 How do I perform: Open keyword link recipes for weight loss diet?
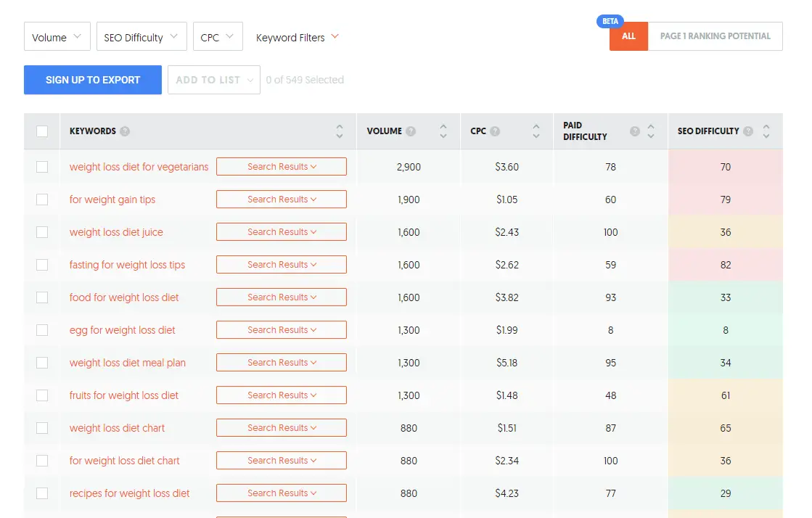129,493
